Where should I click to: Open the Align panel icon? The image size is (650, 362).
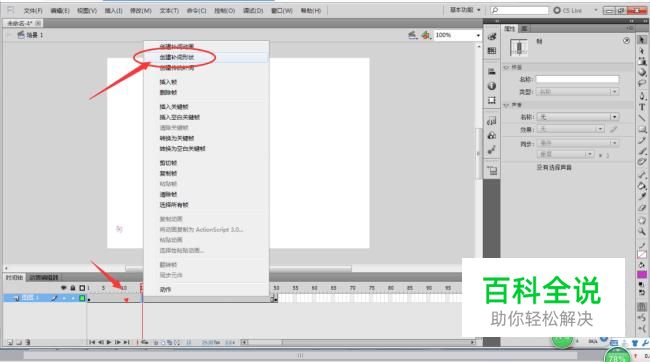point(492,71)
